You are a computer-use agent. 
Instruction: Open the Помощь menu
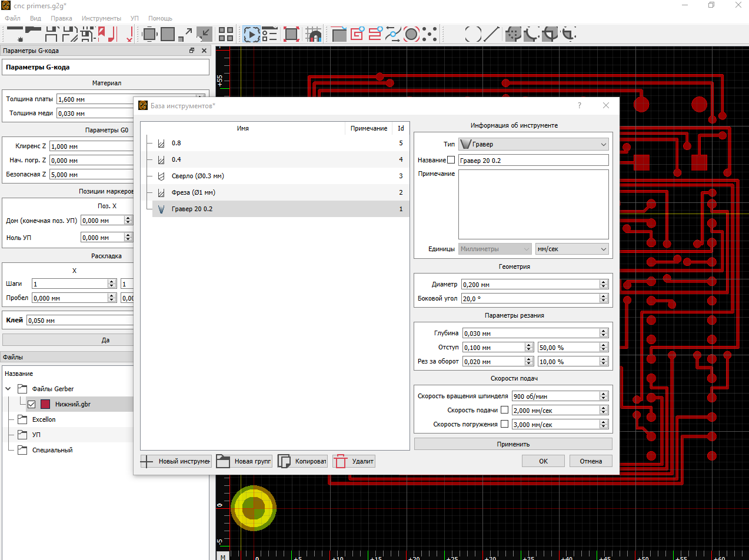point(160,18)
